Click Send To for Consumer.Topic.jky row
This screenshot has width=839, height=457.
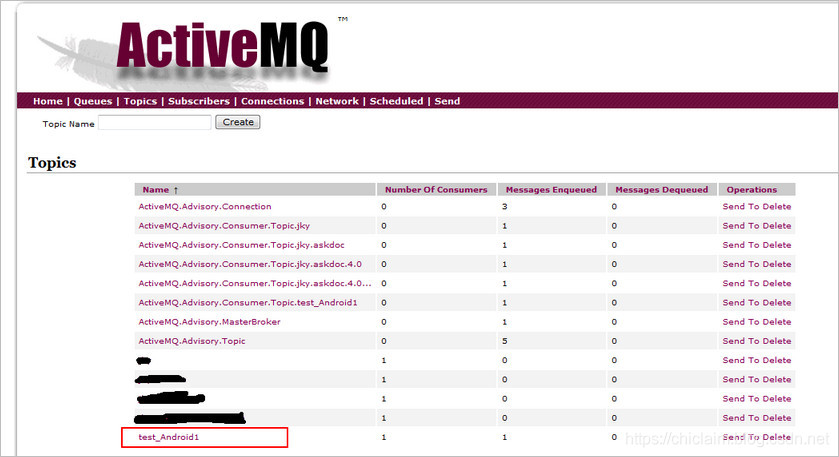[x=741, y=226]
